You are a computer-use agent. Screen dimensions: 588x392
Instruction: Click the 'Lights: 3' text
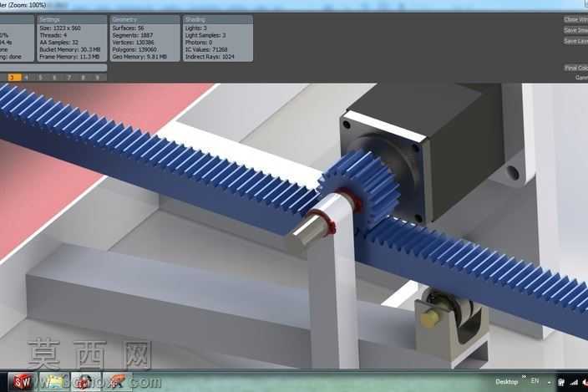click(195, 28)
